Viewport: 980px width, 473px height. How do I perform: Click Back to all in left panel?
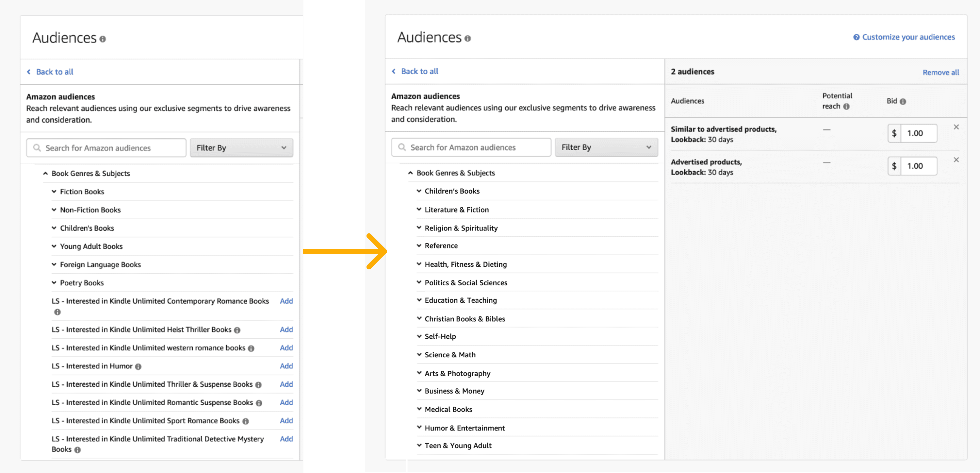click(x=50, y=72)
